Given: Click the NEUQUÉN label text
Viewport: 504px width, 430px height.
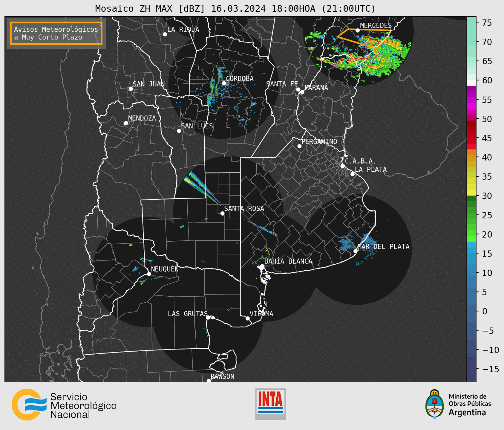Looking at the screenshot, I should click(x=165, y=269).
